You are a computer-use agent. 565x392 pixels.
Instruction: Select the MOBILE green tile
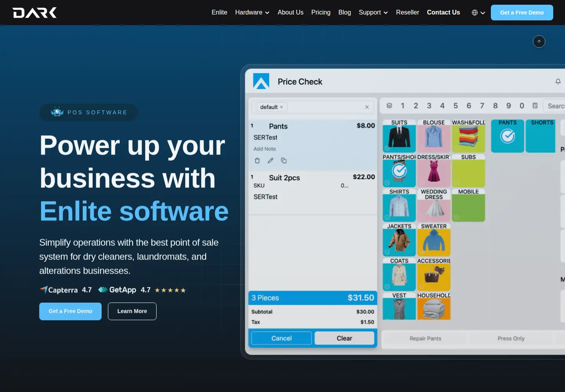(468, 205)
